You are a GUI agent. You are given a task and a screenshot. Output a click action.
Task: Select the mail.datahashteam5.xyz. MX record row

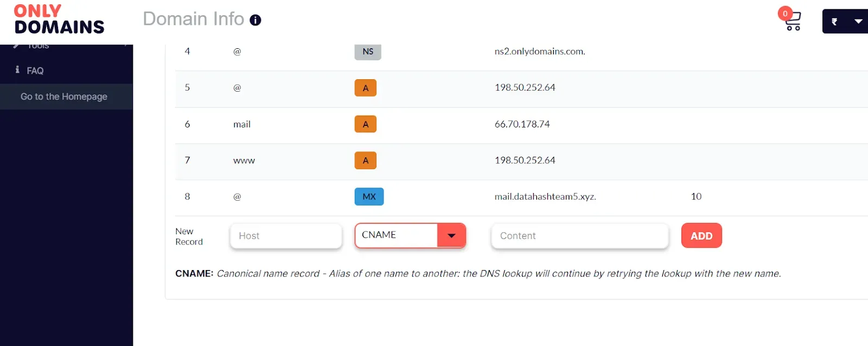click(521, 197)
